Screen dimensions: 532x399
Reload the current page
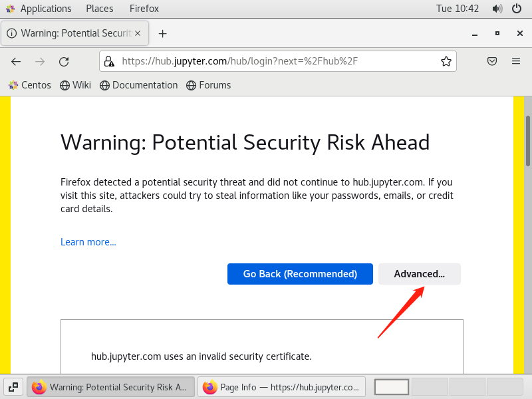(64, 61)
